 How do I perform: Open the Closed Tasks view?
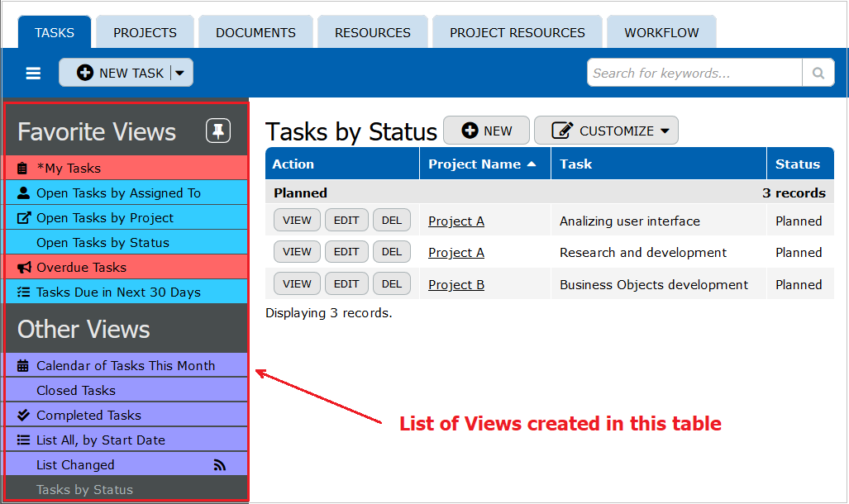126,390
